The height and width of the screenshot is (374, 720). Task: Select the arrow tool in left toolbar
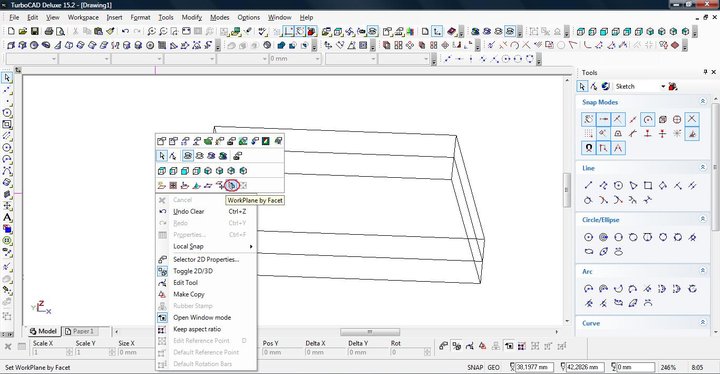(7, 78)
